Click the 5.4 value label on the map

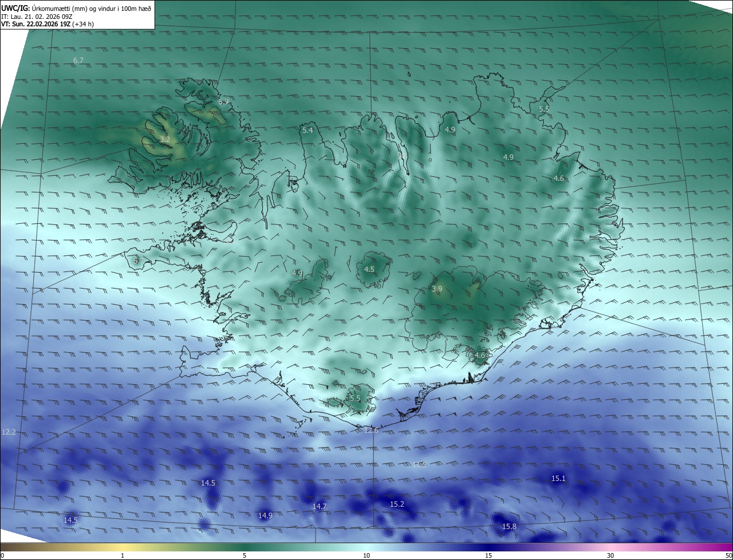308,131
